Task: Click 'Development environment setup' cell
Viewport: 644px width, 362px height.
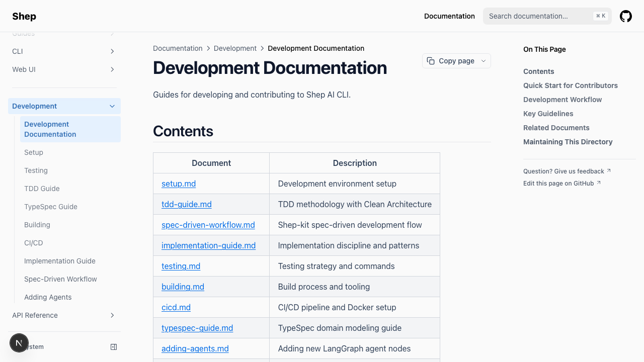Action: [355, 184]
